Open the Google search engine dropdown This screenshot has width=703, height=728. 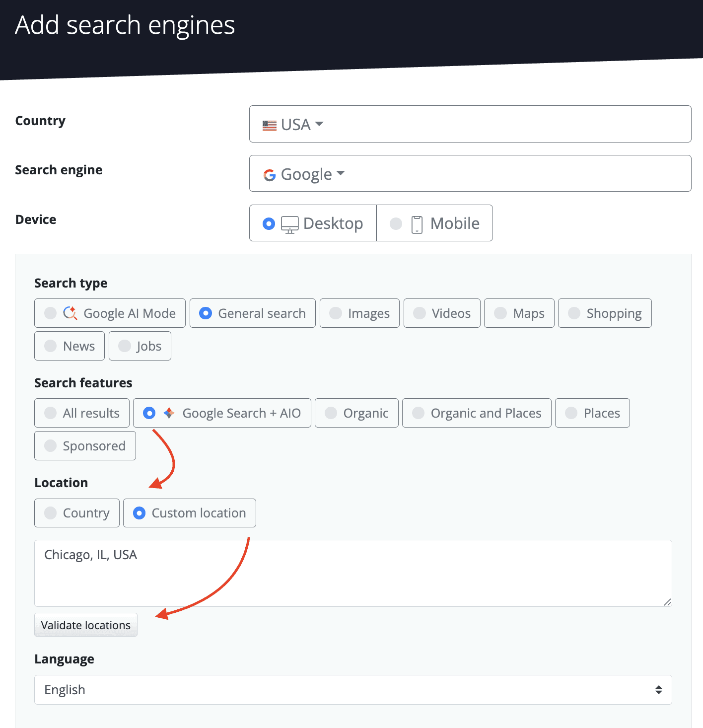tap(470, 173)
